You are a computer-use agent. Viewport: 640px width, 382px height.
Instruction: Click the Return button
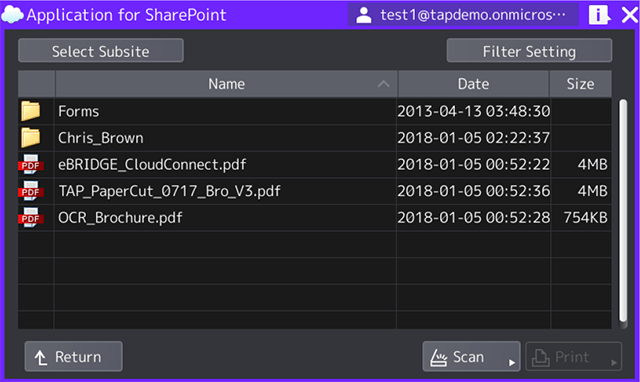73,356
